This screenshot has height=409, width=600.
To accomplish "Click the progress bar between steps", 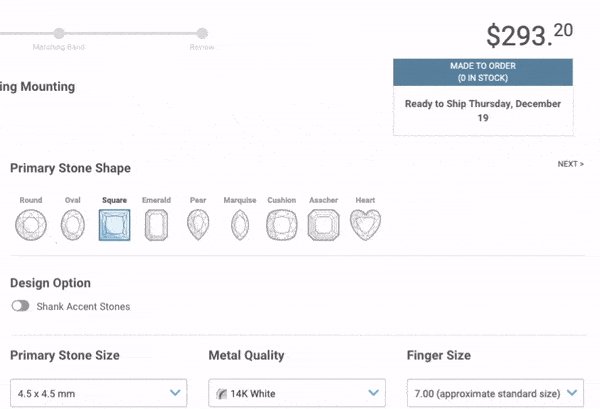I will [x=130, y=33].
